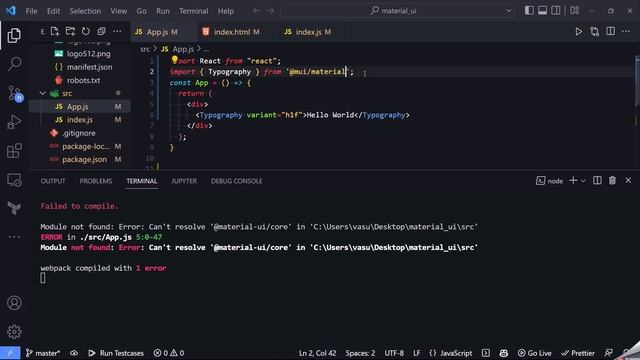Open the Selection menu
640x360 pixels.
[85, 11]
